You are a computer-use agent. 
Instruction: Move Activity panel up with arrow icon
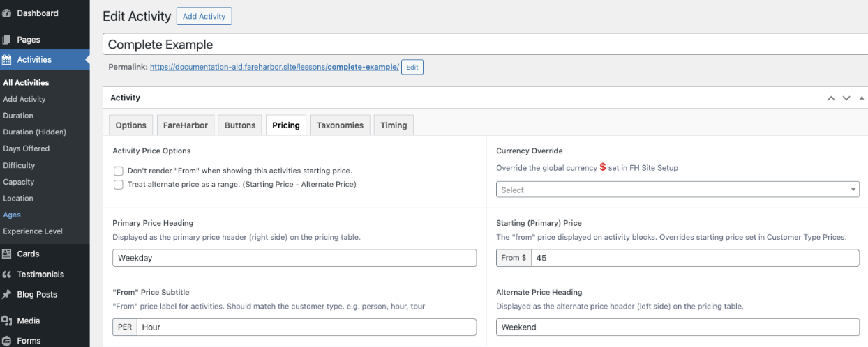831,98
